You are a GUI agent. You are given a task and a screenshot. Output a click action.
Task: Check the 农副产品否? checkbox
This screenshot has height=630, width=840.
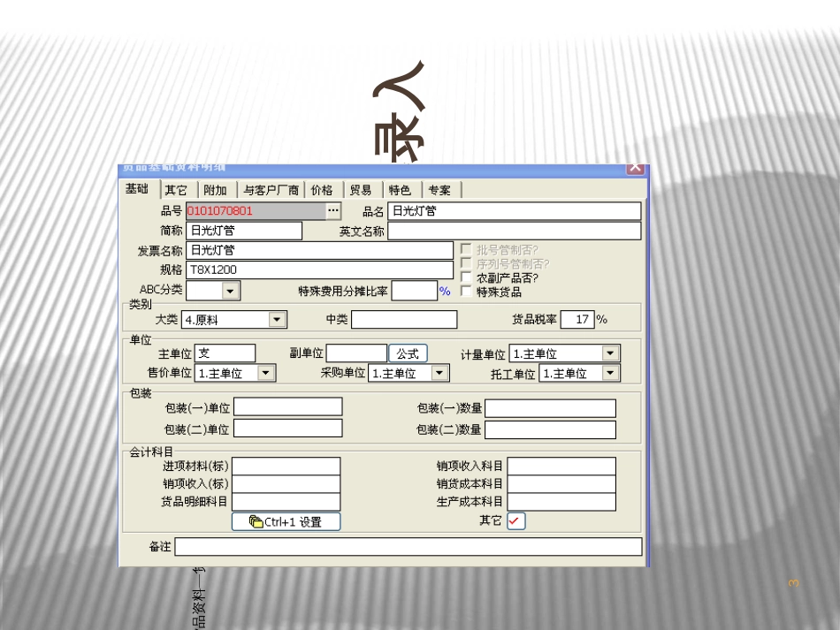pos(466,277)
